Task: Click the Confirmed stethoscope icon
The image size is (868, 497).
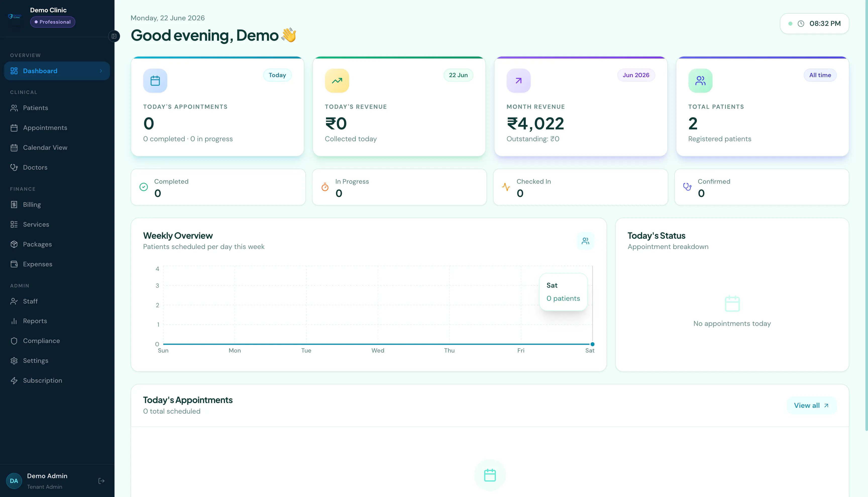Action: pos(687,187)
